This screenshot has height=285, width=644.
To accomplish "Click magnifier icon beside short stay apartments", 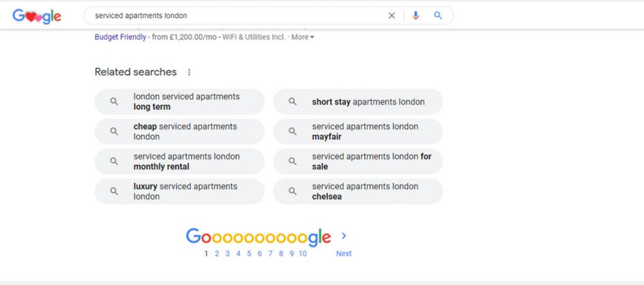I will point(292,101).
